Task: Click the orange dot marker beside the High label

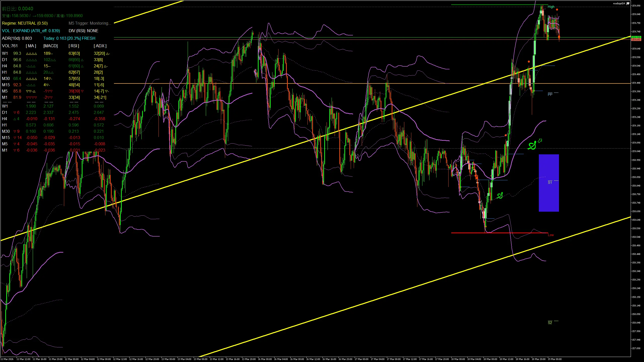Action: coord(557,10)
